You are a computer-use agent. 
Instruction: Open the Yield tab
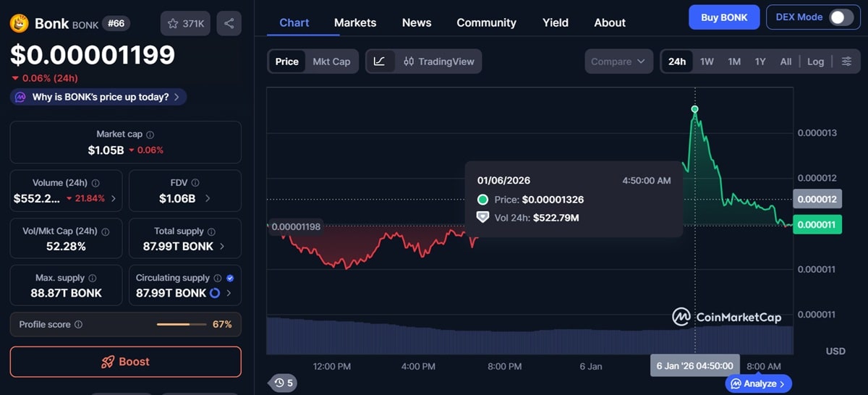click(x=556, y=22)
